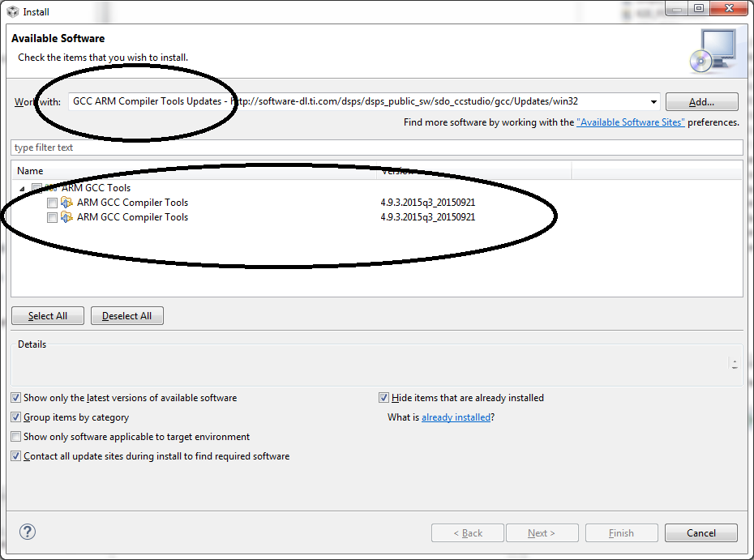Viewport: 754px width, 560px height.
Task: Check the second ARM GCC Compiler Tools checkbox
Action: click(52, 218)
